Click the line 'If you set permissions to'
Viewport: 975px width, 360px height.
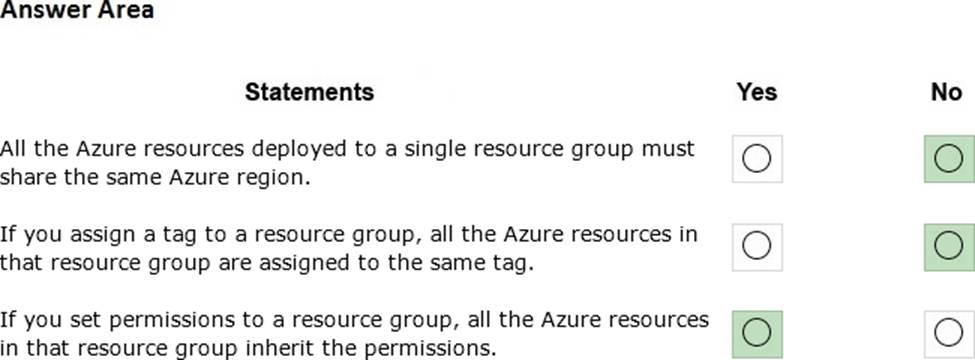(x=354, y=320)
